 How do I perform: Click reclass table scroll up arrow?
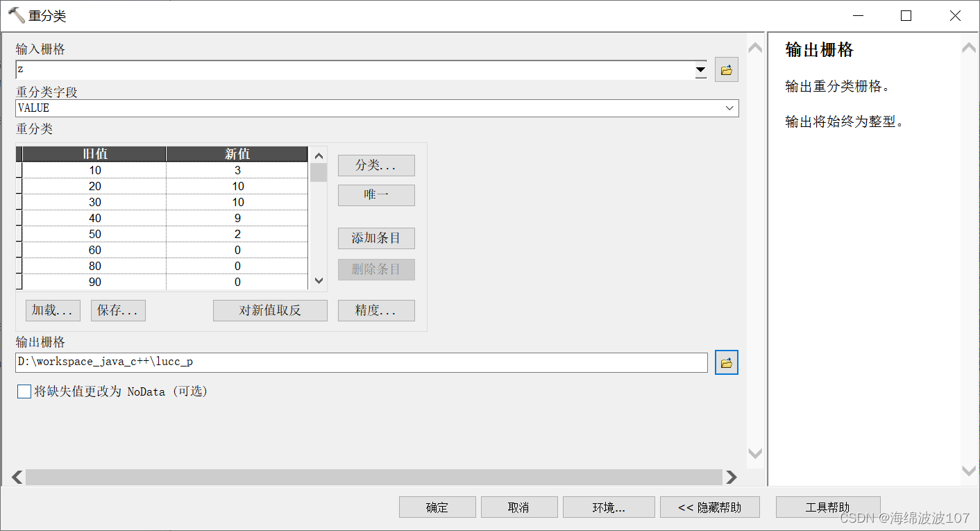(319, 155)
